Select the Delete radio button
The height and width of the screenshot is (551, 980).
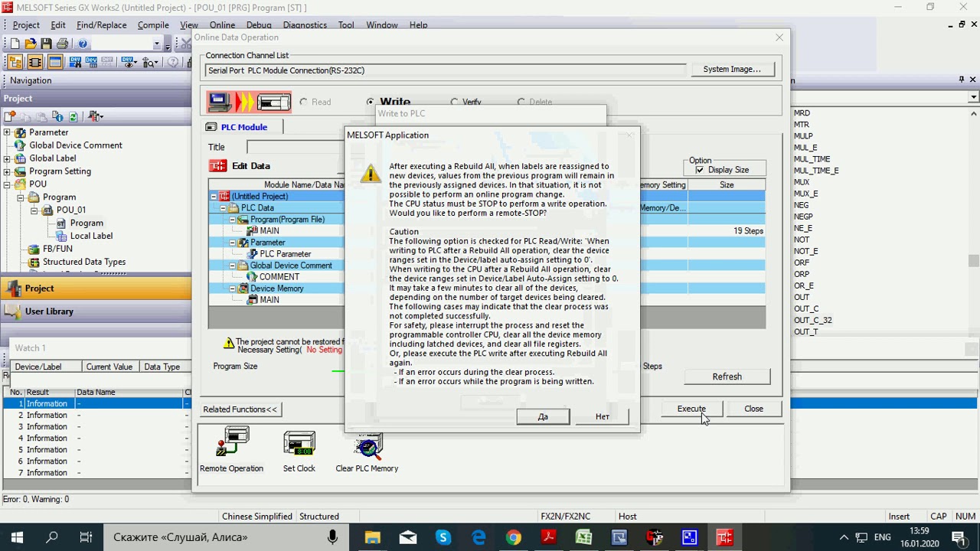coord(521,102)
